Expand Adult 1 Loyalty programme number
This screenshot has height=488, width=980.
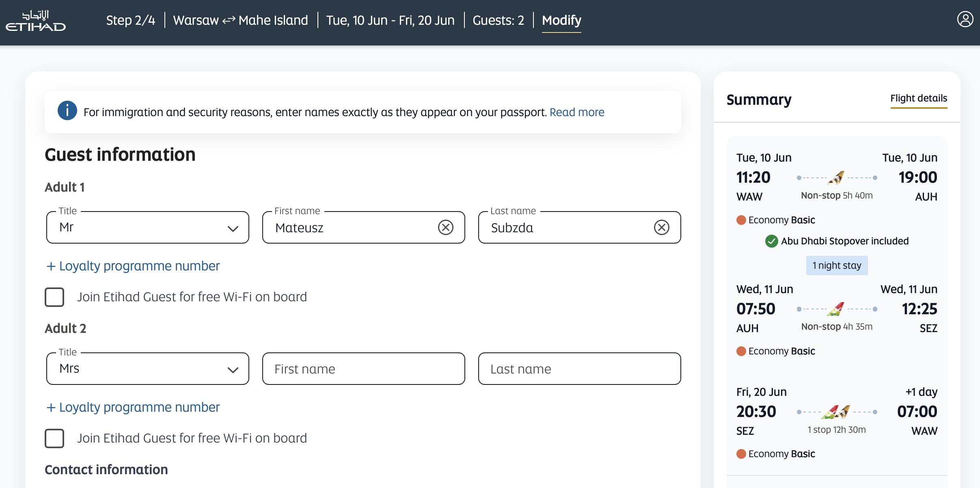point(133,266)
